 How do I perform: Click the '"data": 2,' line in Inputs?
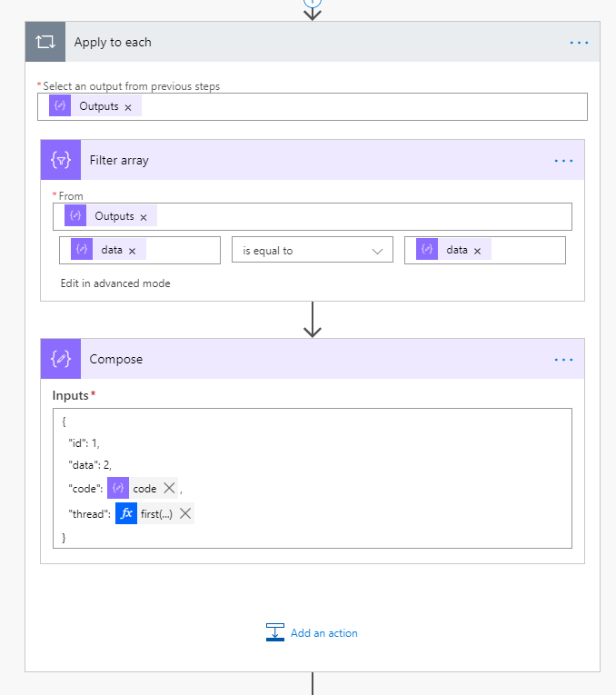click(90, 465)
